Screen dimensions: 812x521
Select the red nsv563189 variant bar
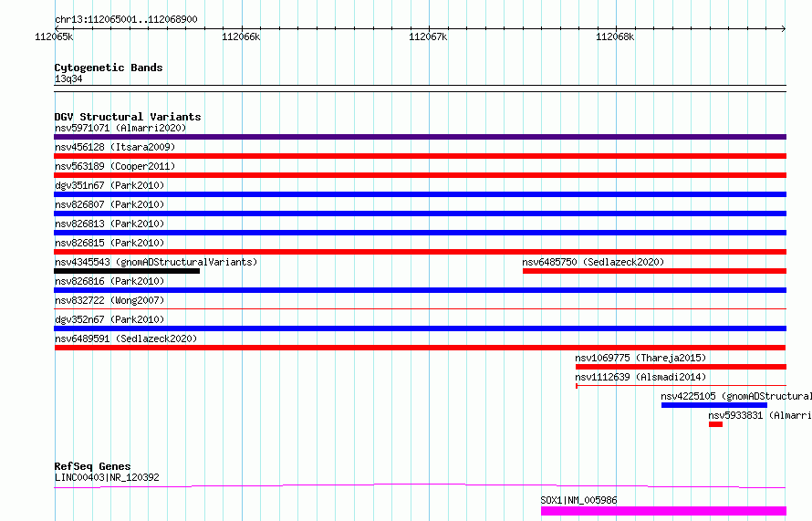[x=420, y=175]
